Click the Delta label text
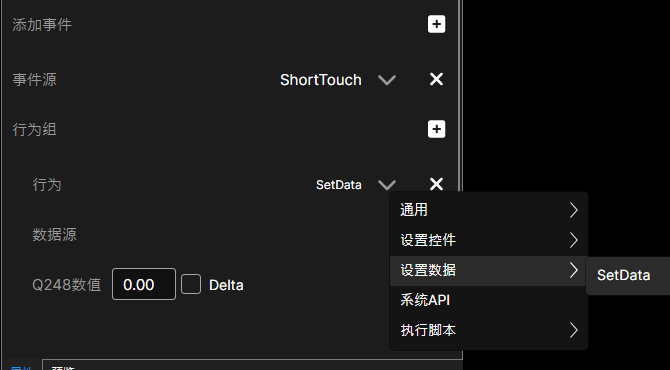 (x=226, y=285)
